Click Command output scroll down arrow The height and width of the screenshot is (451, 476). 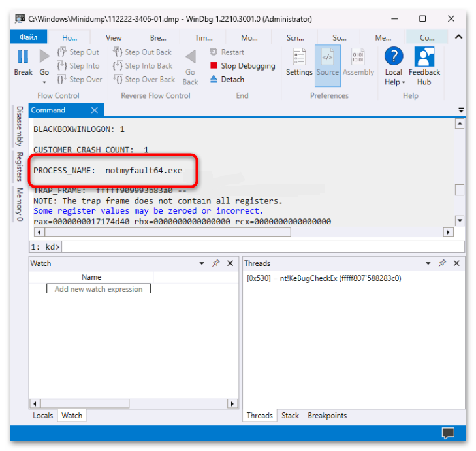pos(460,220)
